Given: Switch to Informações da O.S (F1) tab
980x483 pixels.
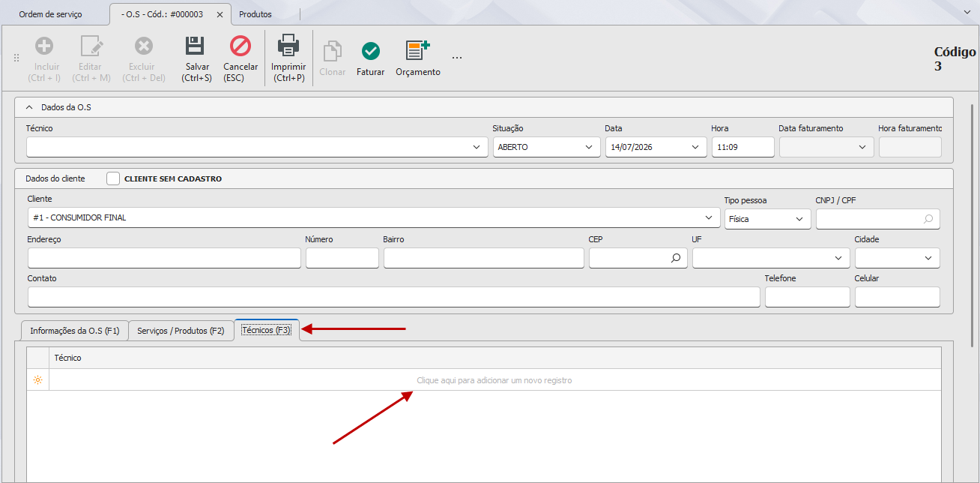Looking at the screenshot, I should (74, 331).
